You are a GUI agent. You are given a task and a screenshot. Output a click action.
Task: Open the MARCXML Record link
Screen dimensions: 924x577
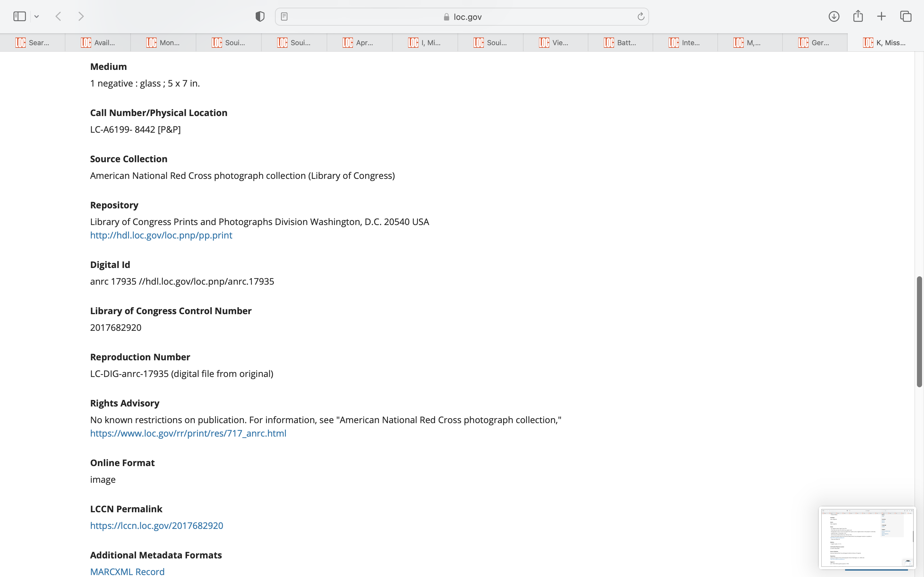click(127, 571)
